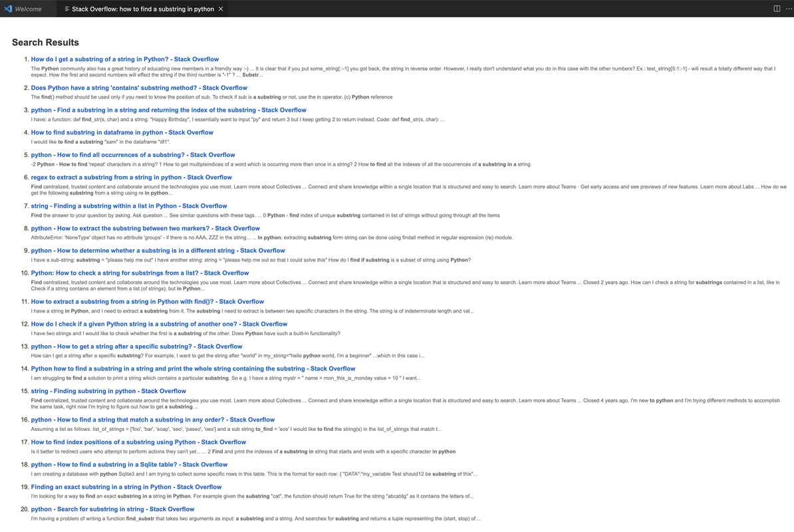Click snippet 'Is it better to redirect users who attempt'

(x=243, y=452)
